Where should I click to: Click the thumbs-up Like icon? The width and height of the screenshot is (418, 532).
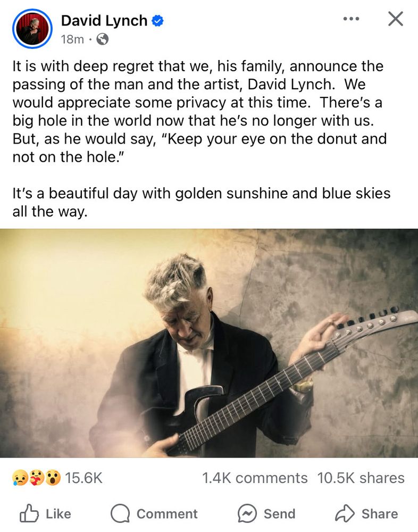coord(29,513)
